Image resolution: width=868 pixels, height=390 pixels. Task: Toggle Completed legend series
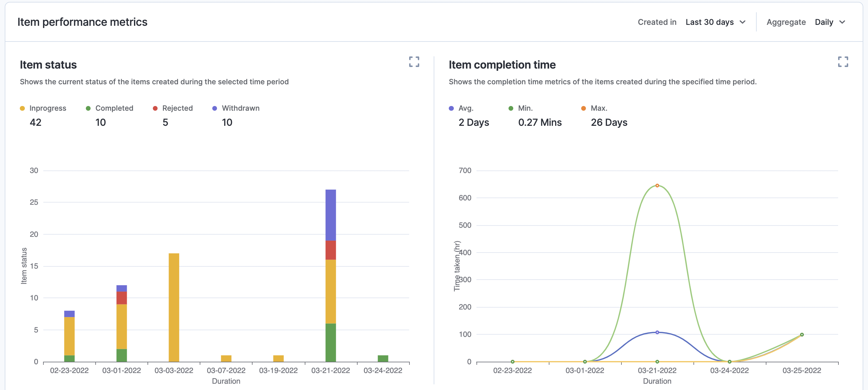click(114, 108)
